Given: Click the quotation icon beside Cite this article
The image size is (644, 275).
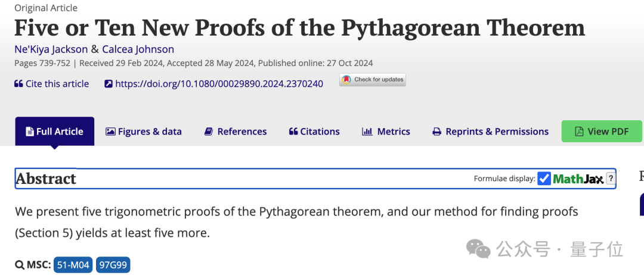Looking at the screenshot, I should (18, 84).
